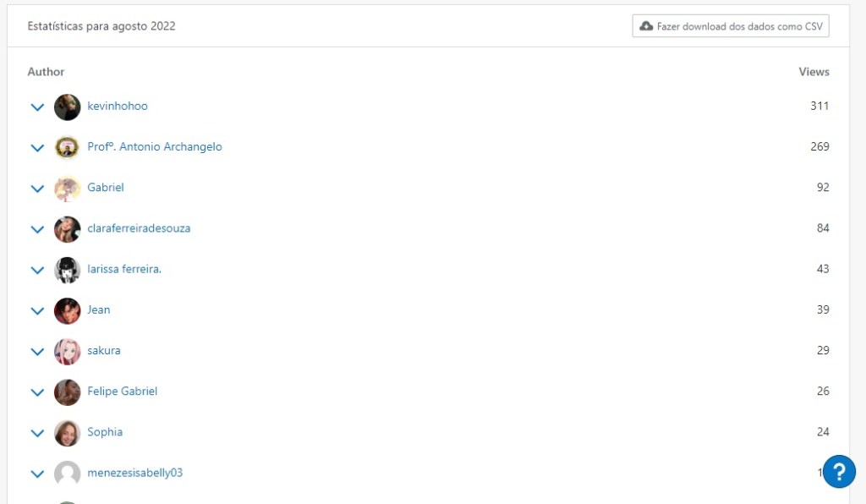The image size is (866, 504).
Task: Expand Sophia's author details chevron
Action: [x=37, y=433]
